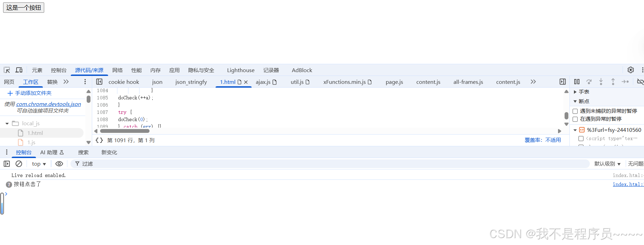Image resolution: width=644 pixels, height=245 pixels.
Task: Click the step out of function icon
Action: [x=613, y=82]
